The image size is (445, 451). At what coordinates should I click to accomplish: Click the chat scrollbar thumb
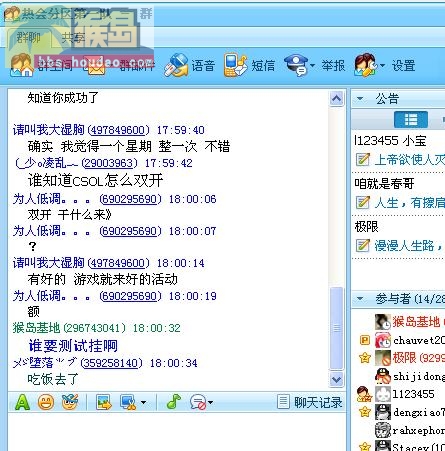click(x=336, y=328)
